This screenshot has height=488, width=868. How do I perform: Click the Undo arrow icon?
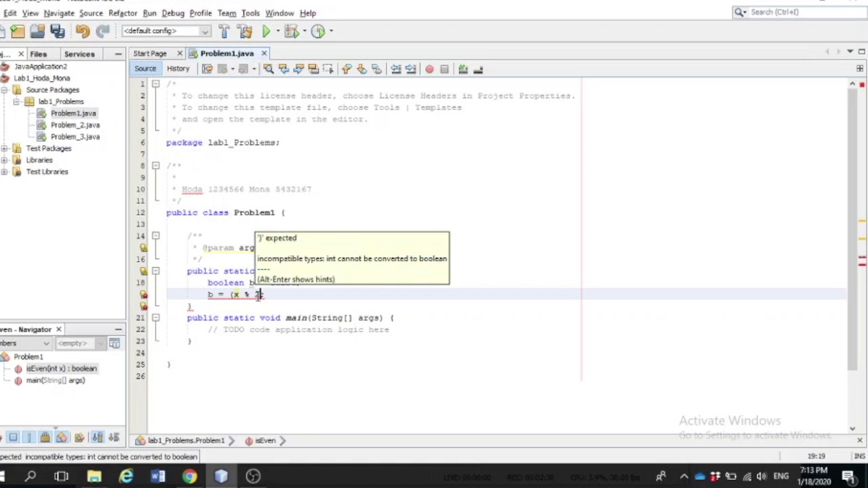[83, 31]
